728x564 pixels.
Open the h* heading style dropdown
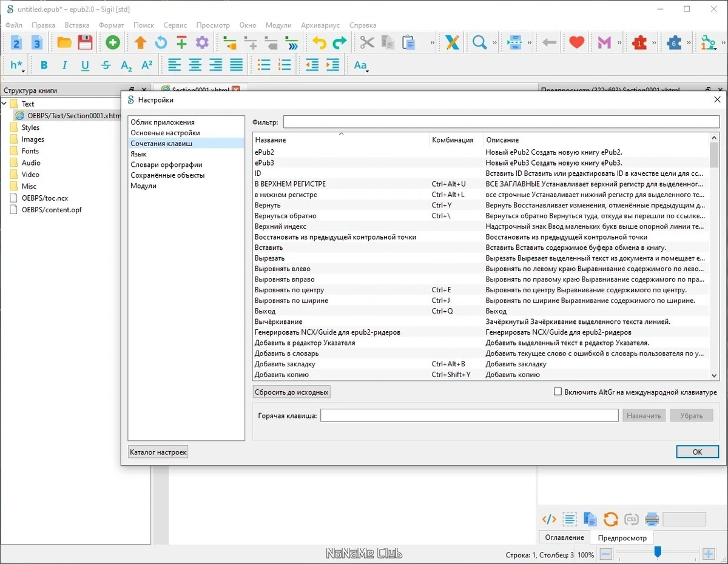pos(17,65)
